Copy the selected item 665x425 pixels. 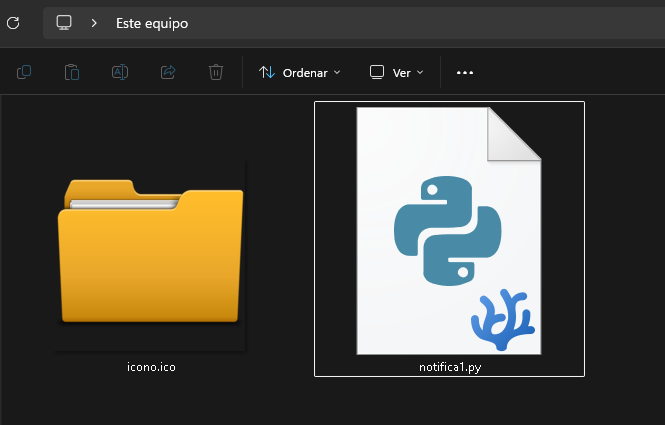24,73
